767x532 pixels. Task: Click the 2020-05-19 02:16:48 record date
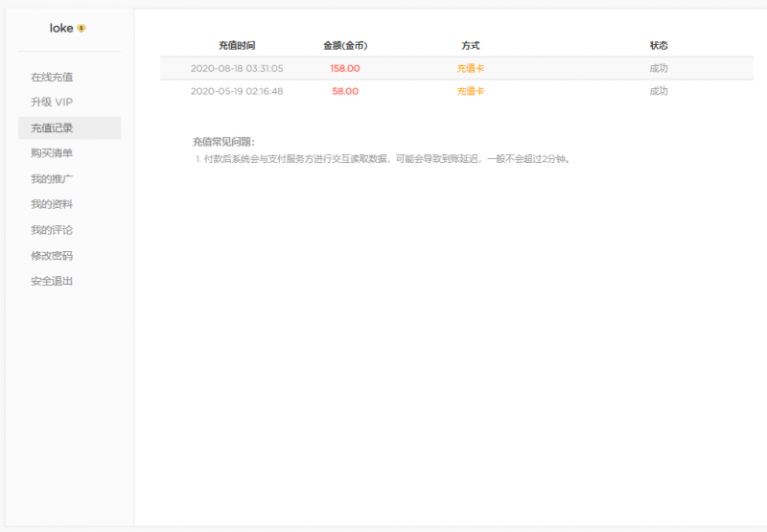(x=237, y=91)
